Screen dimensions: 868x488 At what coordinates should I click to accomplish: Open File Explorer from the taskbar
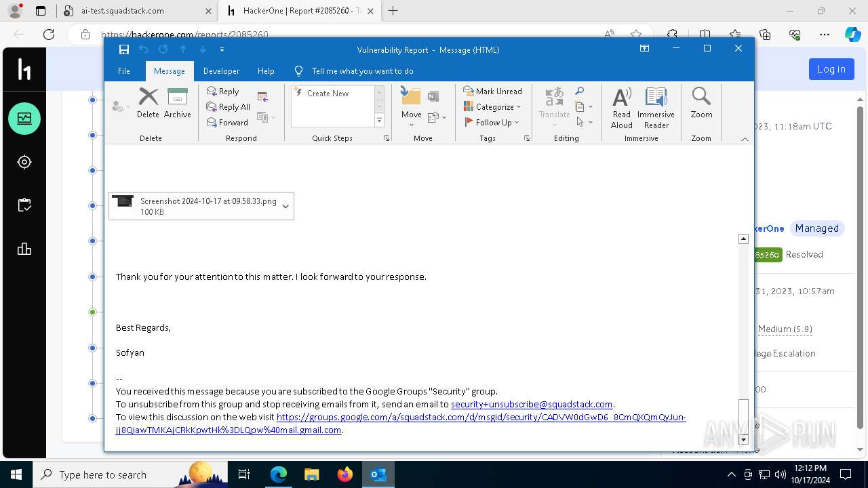pyautogui.click(x=312, y=474)
